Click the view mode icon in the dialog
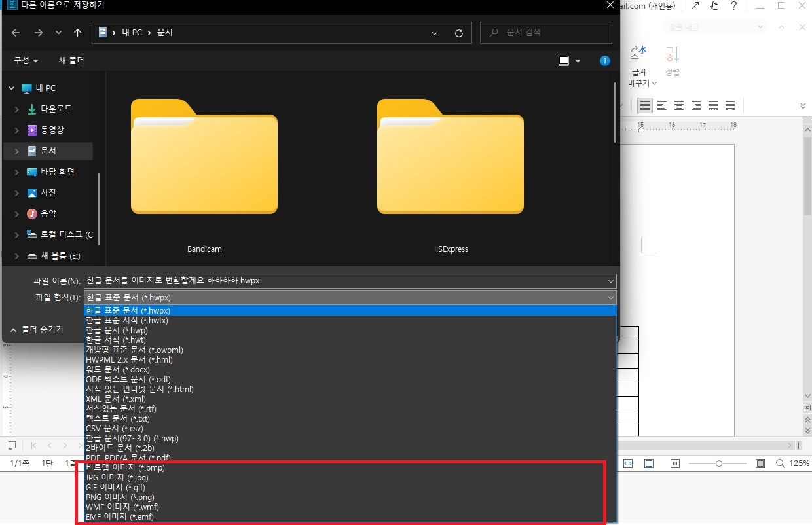This screenshot has height=525, width=812. point(564,61)
